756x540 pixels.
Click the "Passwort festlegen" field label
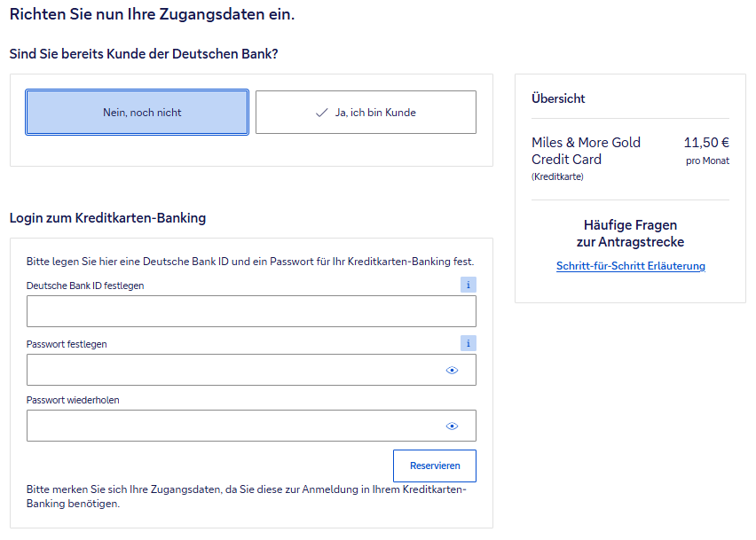tap(67, 344)
